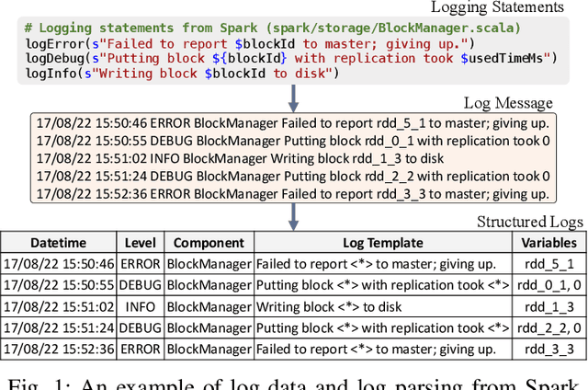The width and height of the screenshot is (588, 390).
Task: Click the Level column header
Action: pyautogui.click(x=141, y=243)
